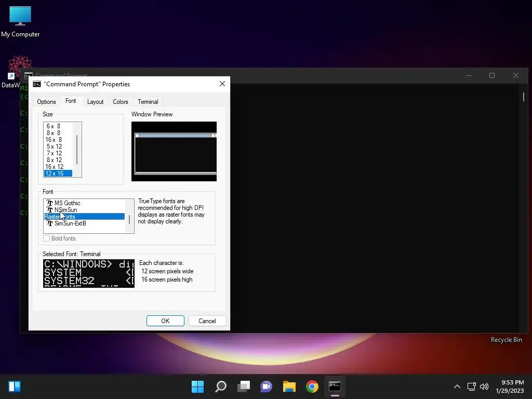
Task: Close the Properties dialog with X
Action: pos(222,84)
